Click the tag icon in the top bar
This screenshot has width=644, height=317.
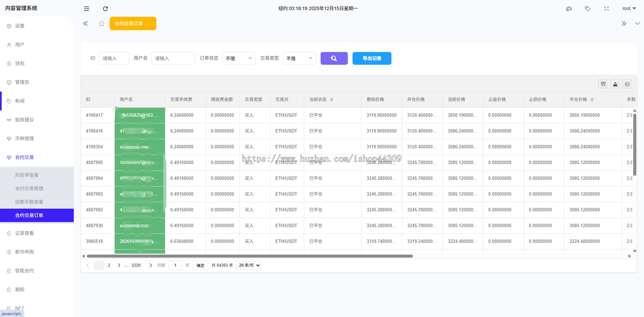[x=587, y=9]
